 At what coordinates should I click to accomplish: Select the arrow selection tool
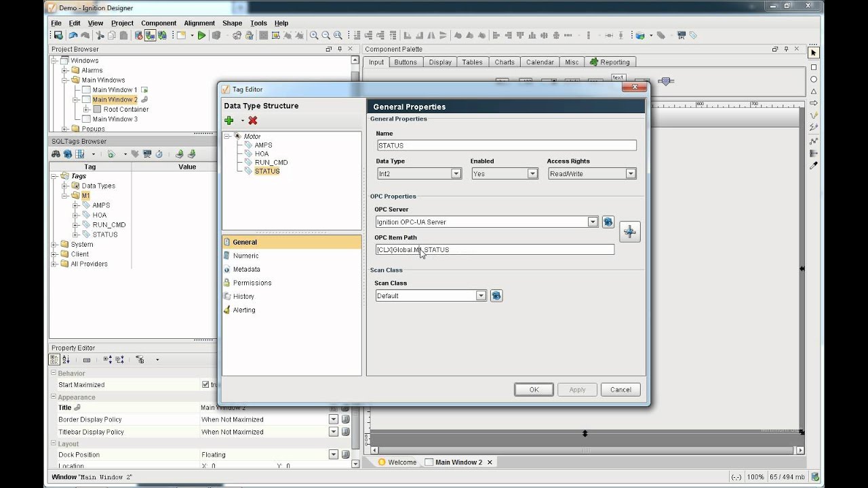pos(814,53)
